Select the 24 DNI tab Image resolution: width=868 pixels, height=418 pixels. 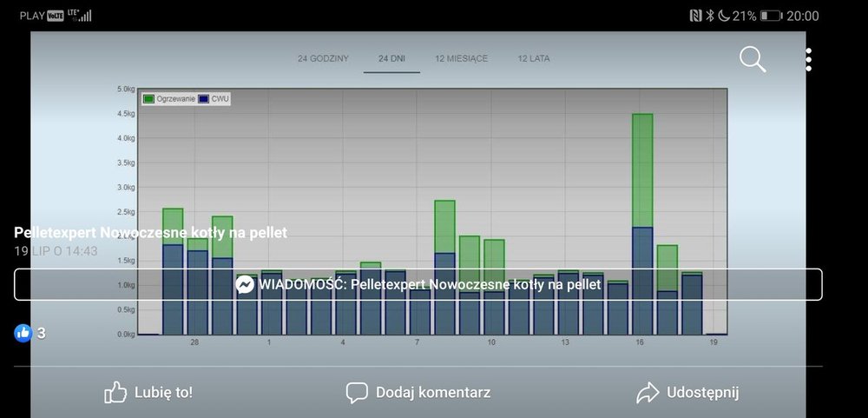[x=392, y=58]
